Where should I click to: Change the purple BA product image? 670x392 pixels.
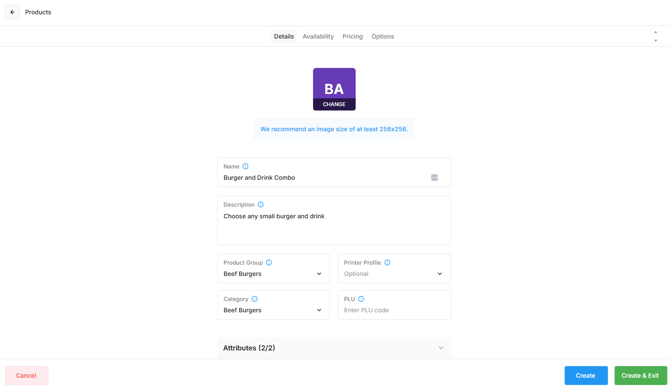[334, 89]
